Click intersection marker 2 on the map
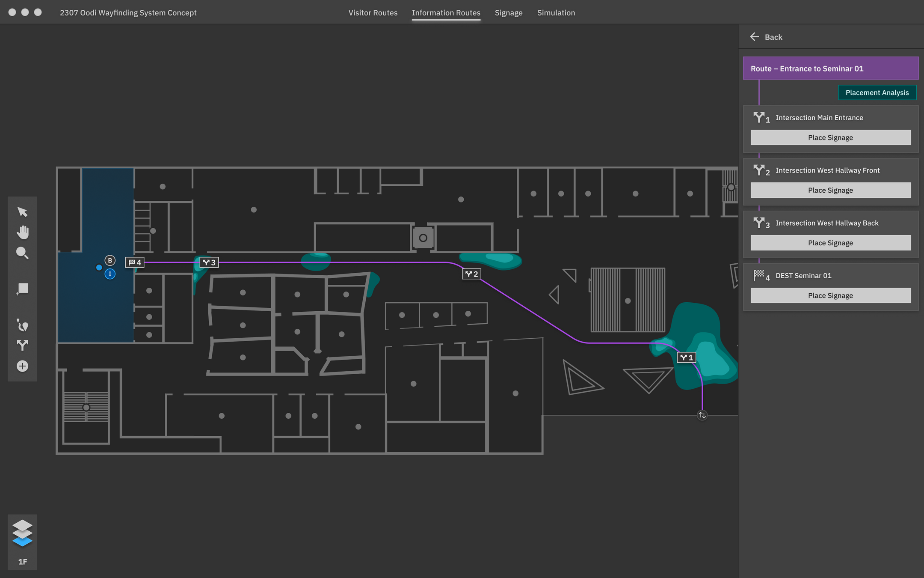This screenshot has height=578, width=924. [471, 274]
